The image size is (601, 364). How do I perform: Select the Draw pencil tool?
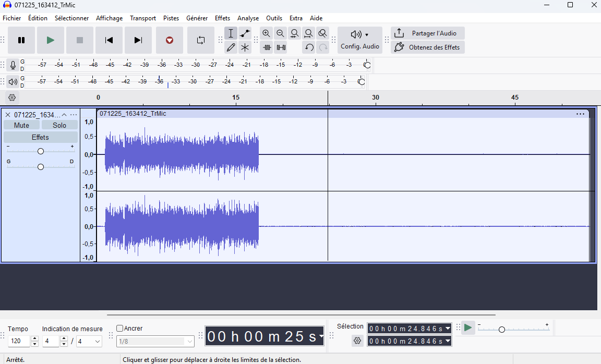click(x=231, y=47)
